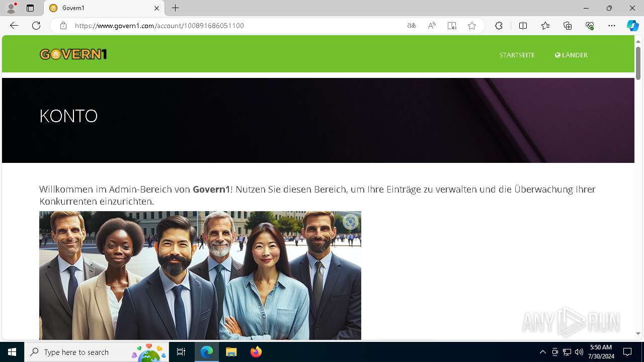Open the Collections panel
This screenshot has width=644, height=362.
[568, 26]
